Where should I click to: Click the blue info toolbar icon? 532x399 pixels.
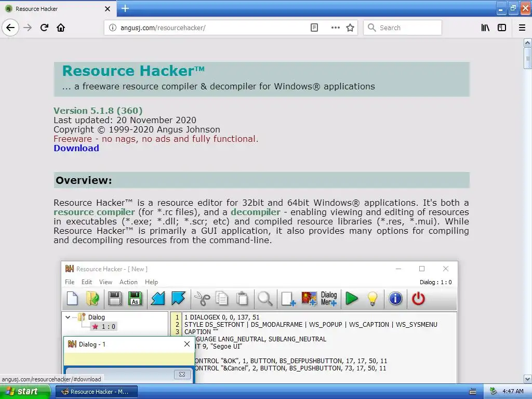click(x=395, y=299)
